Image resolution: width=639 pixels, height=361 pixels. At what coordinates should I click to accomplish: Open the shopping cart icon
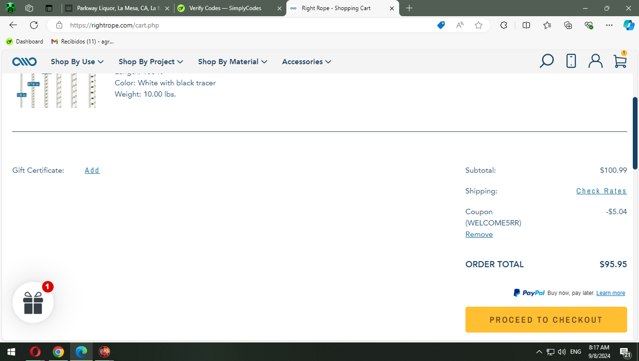tap(620, 61)
